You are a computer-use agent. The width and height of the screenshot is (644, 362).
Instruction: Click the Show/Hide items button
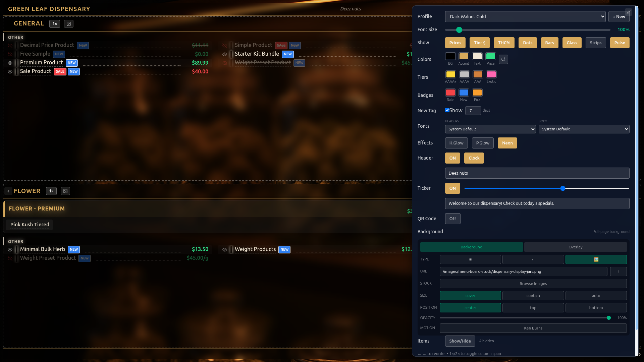(x=460, y=341)
